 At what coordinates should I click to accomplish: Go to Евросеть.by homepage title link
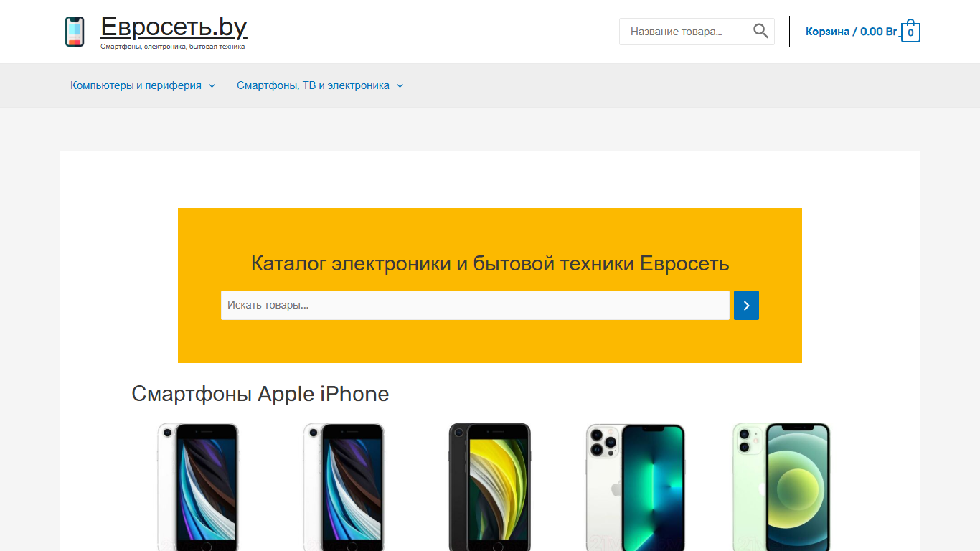174,27
